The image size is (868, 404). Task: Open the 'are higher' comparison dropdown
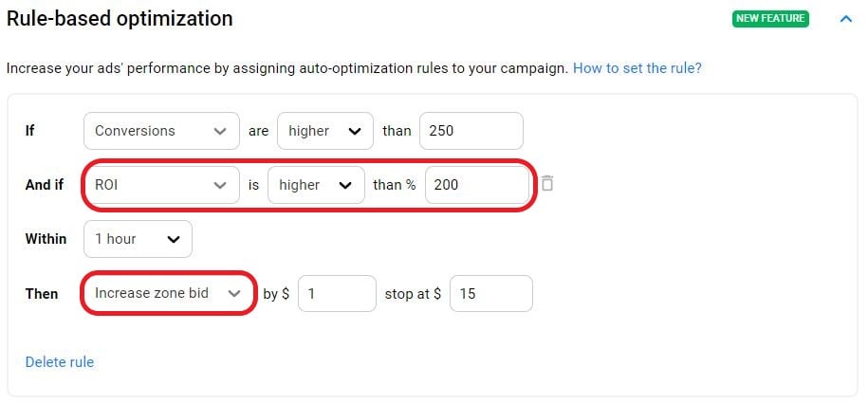(324, 131)
